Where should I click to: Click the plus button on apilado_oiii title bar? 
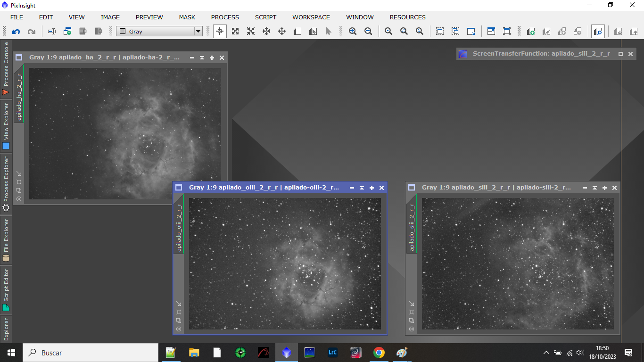click(372, 188)
